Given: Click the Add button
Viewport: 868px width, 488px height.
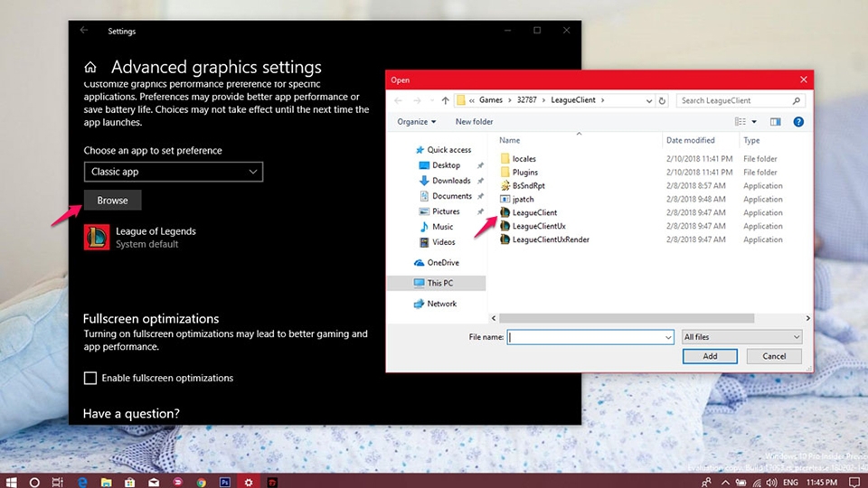Looking at the screenshot, I should coord(710,356).
